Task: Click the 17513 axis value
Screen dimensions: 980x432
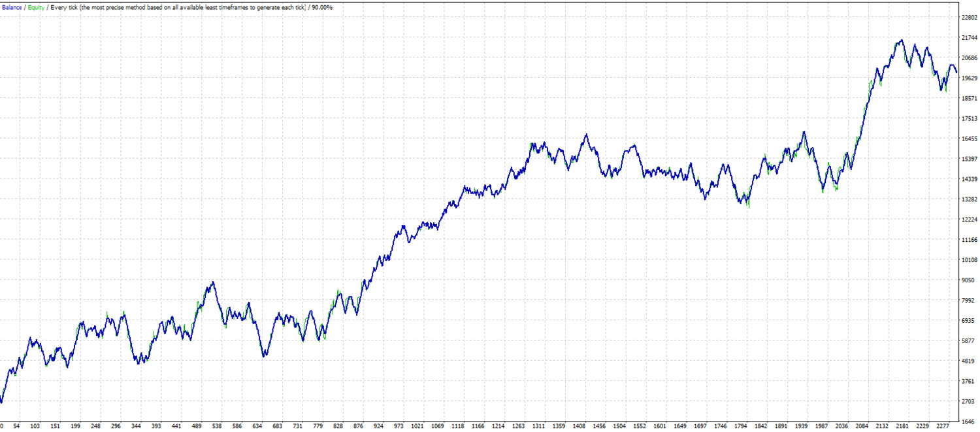Action: [x=969, y=119]
